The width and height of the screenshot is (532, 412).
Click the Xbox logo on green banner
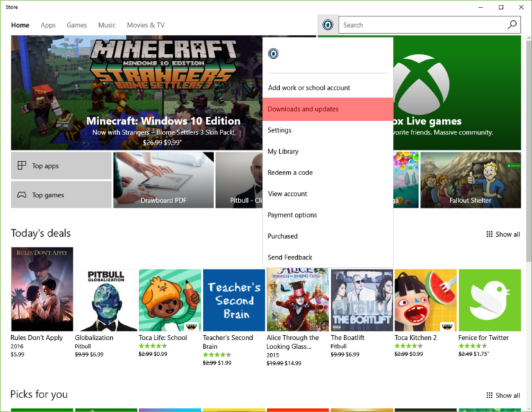tap(422, 85)
